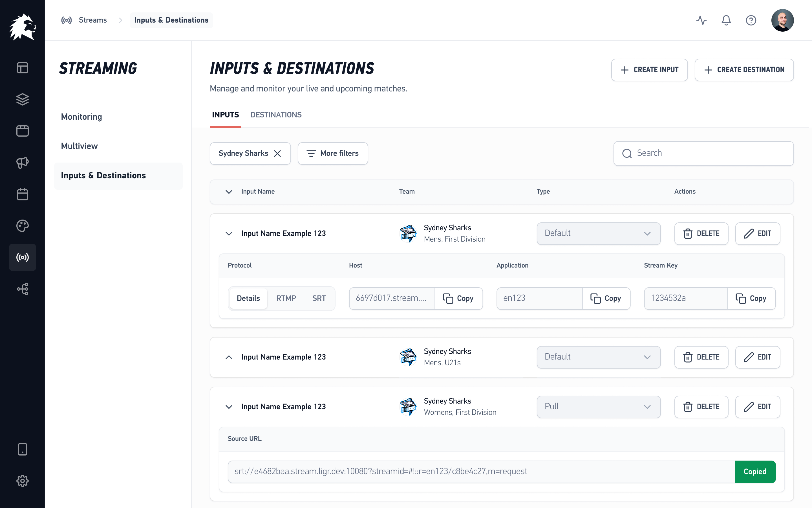
Task: Toggle the Mens, U21s input row chevron
Action: (x=229, y=357)
